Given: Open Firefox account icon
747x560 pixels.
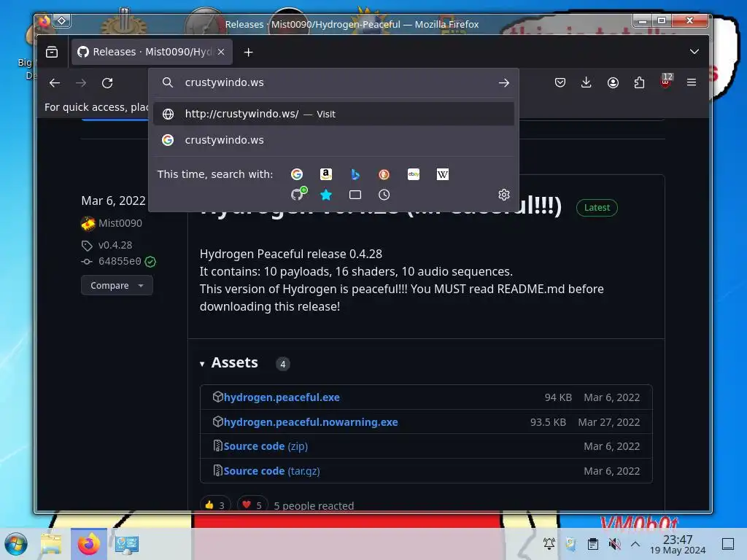Looking at the screenshot, I should 613,83.
